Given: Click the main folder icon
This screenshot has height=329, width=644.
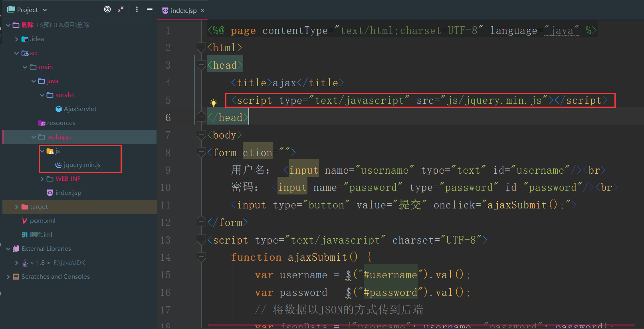Looking at the screenshot, I should click(x=33, y=67).
